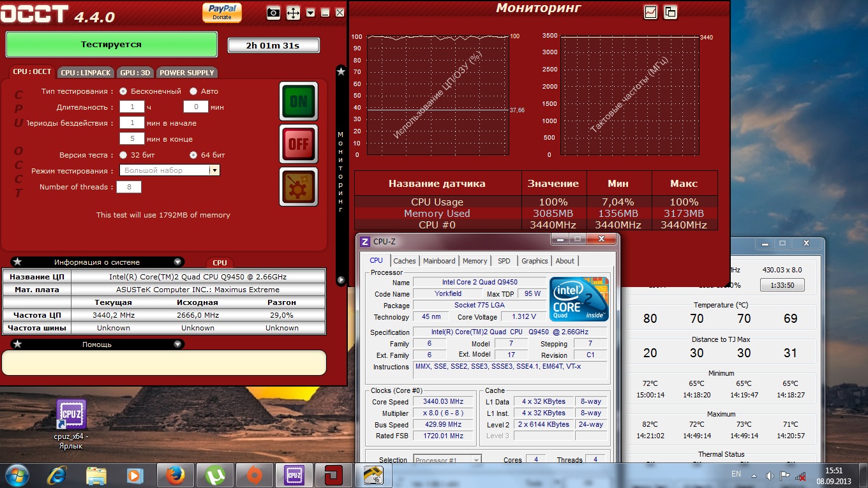Open the SPD tab in CPU-Z
The height and width of the screenshot is (488, 868).
504,261
